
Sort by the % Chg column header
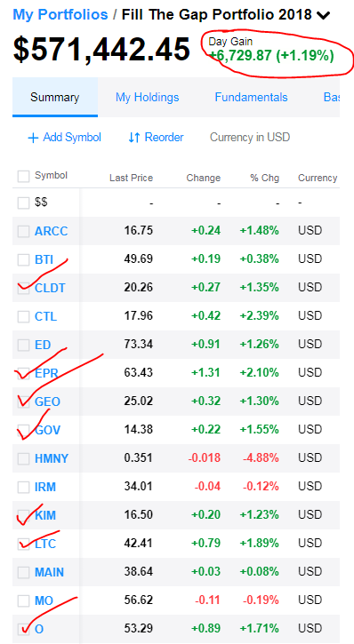click(x=265, y=178)
